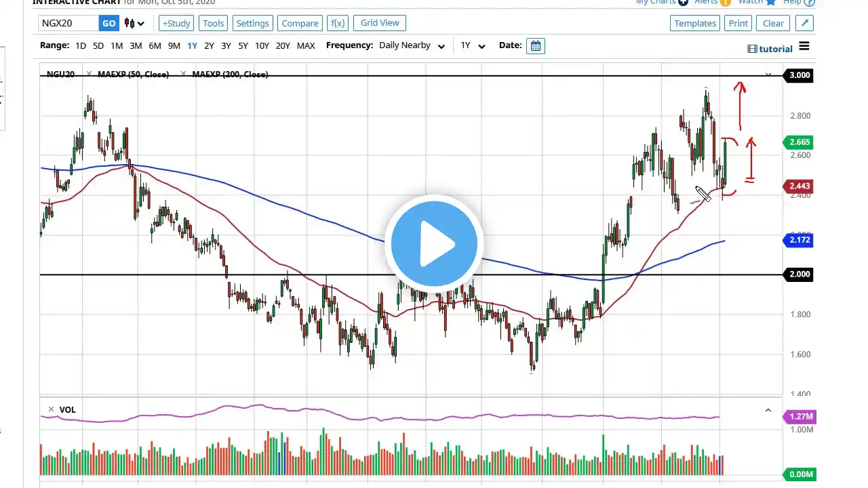This screenshot has width=868, height=488.
Task: Select the 9M range
Action: (x=174, y=45)
